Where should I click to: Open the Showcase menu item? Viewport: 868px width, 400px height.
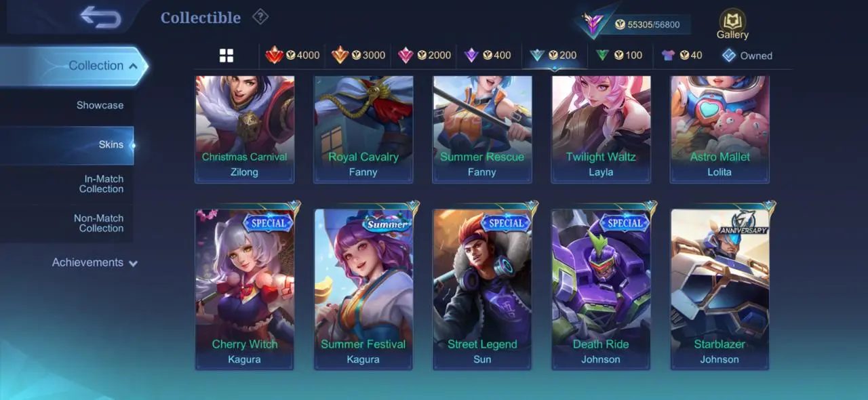tap(100, 105)
